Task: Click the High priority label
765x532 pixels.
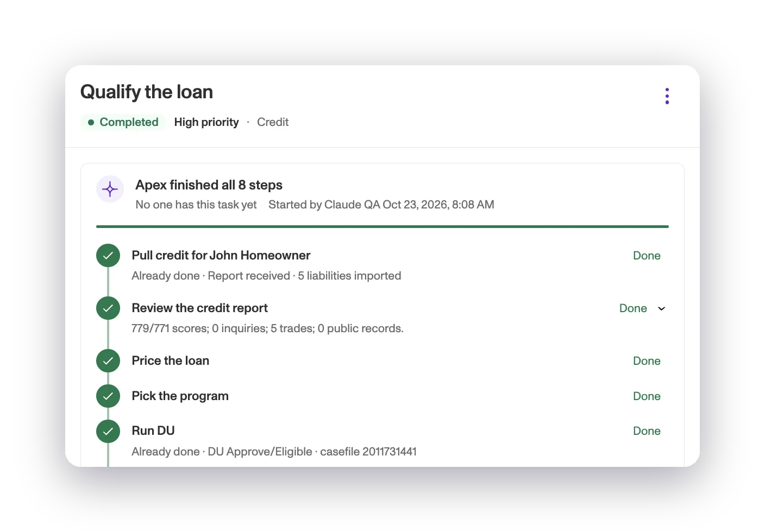Action: click(206, 122)
